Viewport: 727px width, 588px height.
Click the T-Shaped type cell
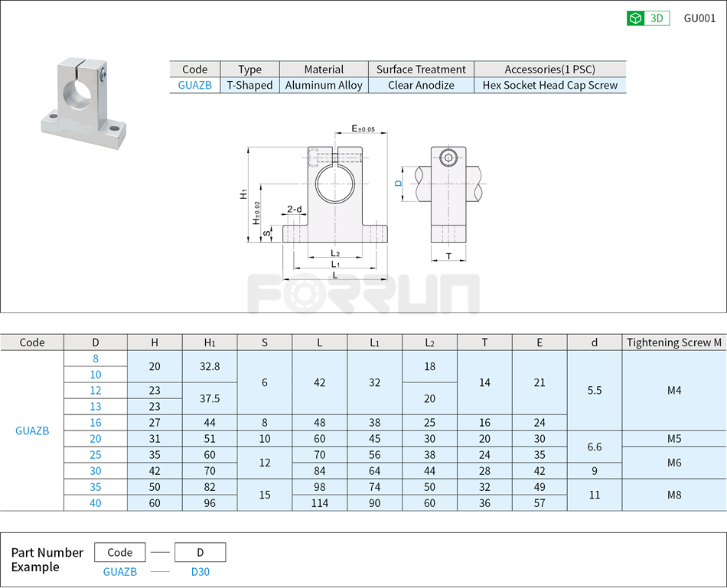click(x=249, y=86)
